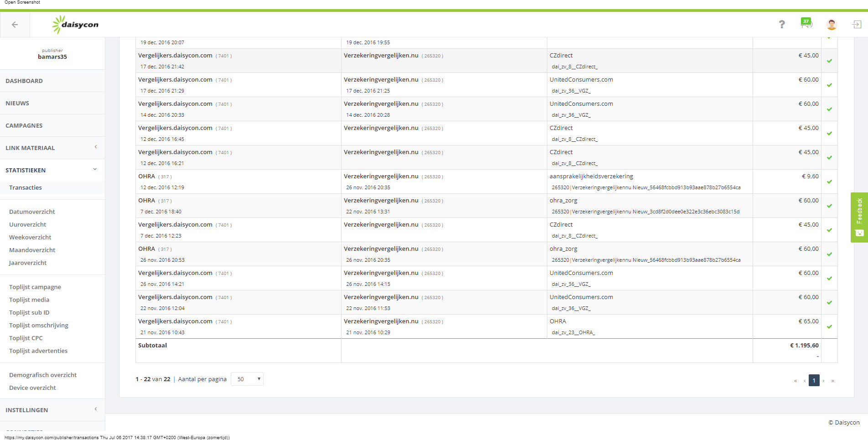Open the Aantal per pagina dropdown
This screenshot has height=440, width=868.
[x=247, y=379]
